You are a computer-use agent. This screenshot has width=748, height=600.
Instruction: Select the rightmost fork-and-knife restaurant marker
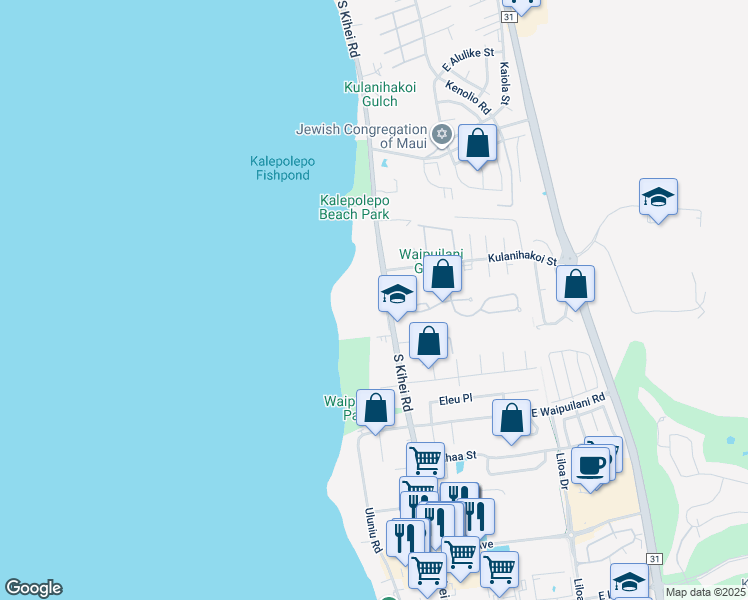point(478,517)
